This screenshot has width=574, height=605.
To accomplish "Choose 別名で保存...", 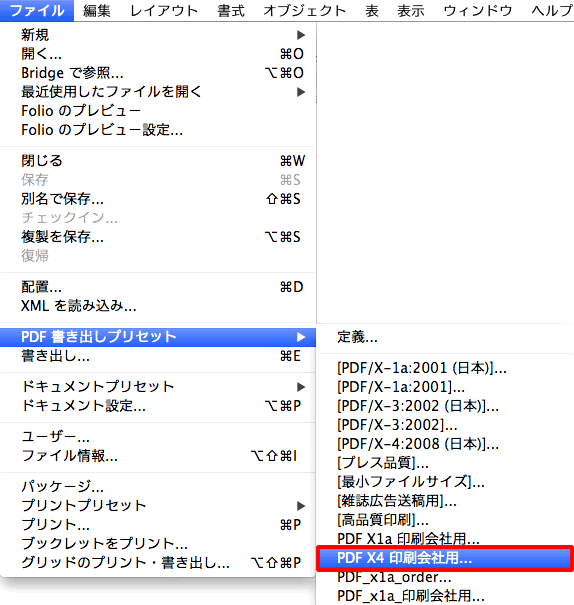I will (158, 199).
